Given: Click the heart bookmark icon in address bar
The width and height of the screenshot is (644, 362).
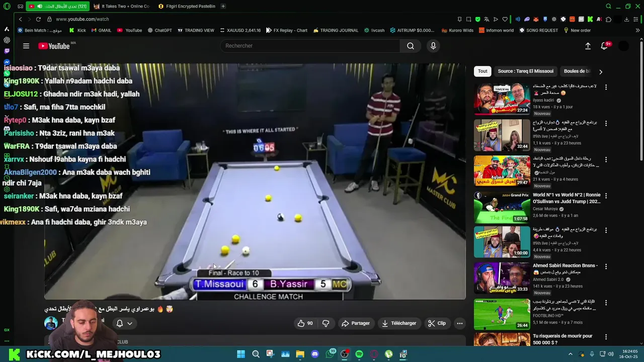Looking at the screenshot, I should tap(505, 19).
